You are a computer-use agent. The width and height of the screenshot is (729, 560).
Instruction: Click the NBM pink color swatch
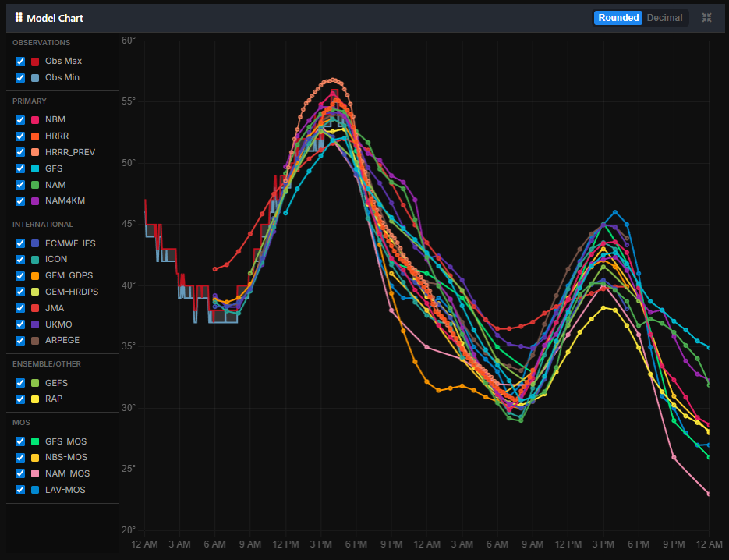click(35, 120)
